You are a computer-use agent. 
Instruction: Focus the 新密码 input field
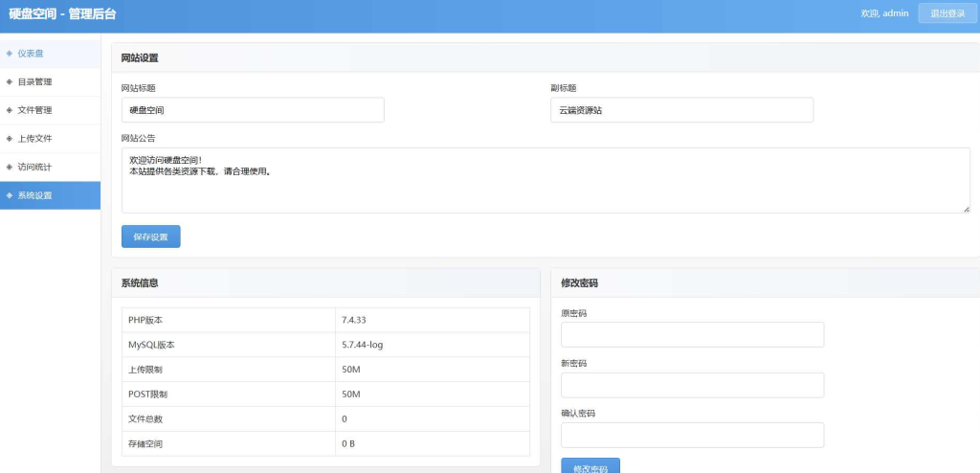[x=693, y=386]
